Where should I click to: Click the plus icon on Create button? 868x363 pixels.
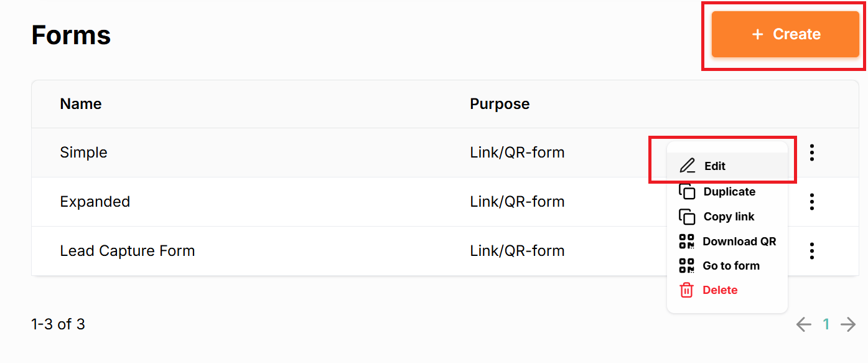pos(757,34)
